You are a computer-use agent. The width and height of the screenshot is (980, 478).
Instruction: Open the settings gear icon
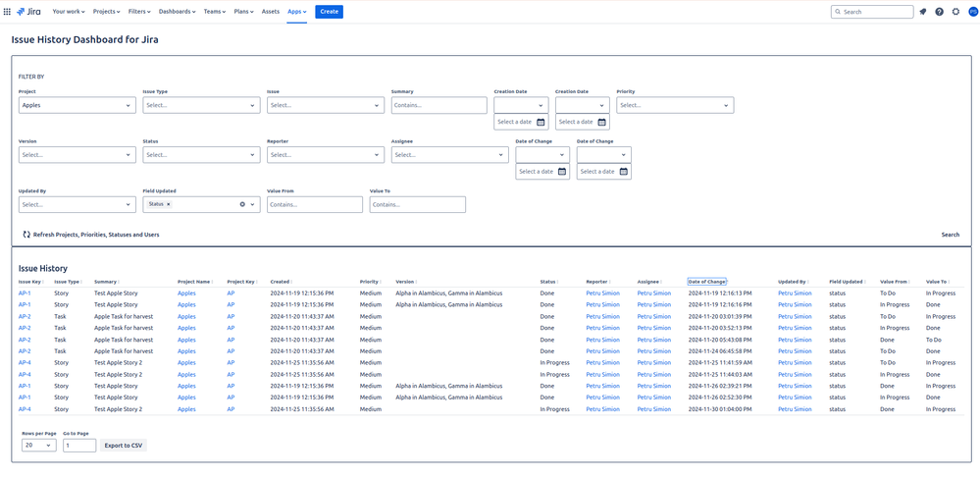pyautogui.click(x=955, y=11)
